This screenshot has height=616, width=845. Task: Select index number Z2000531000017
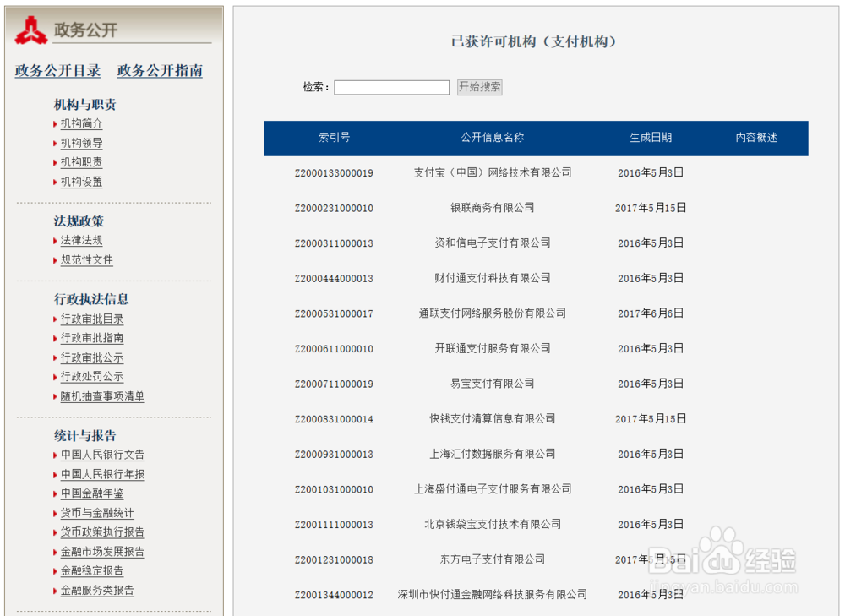[334, 313]
